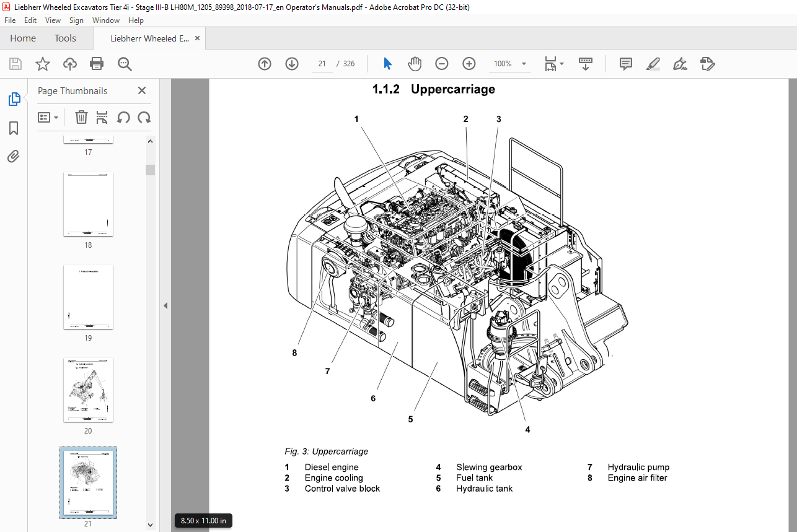
Task: Select the page 20 thumbnail
Action: pos(88,390)
